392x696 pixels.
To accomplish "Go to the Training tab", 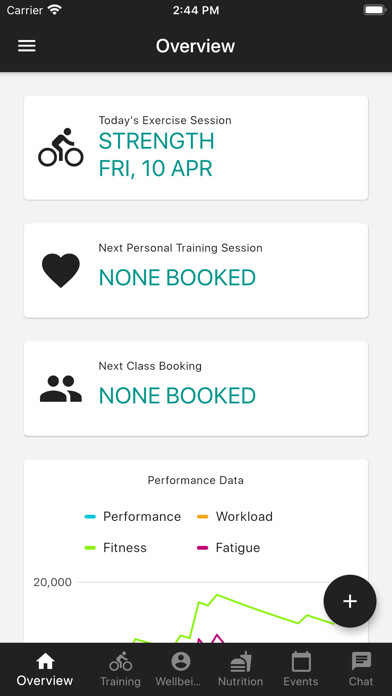I will (x=120, y=669).
